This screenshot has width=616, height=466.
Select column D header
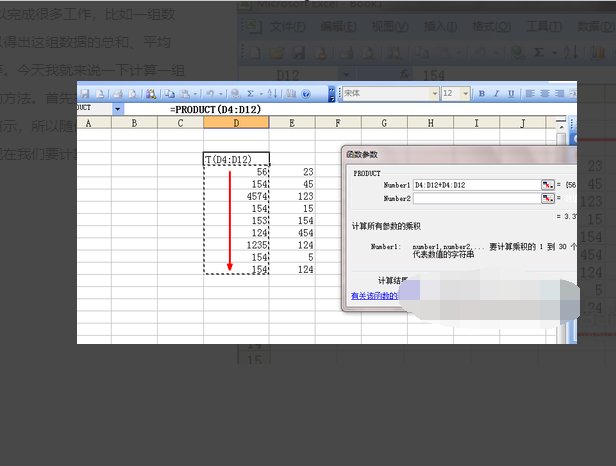[x=236, y=123]
